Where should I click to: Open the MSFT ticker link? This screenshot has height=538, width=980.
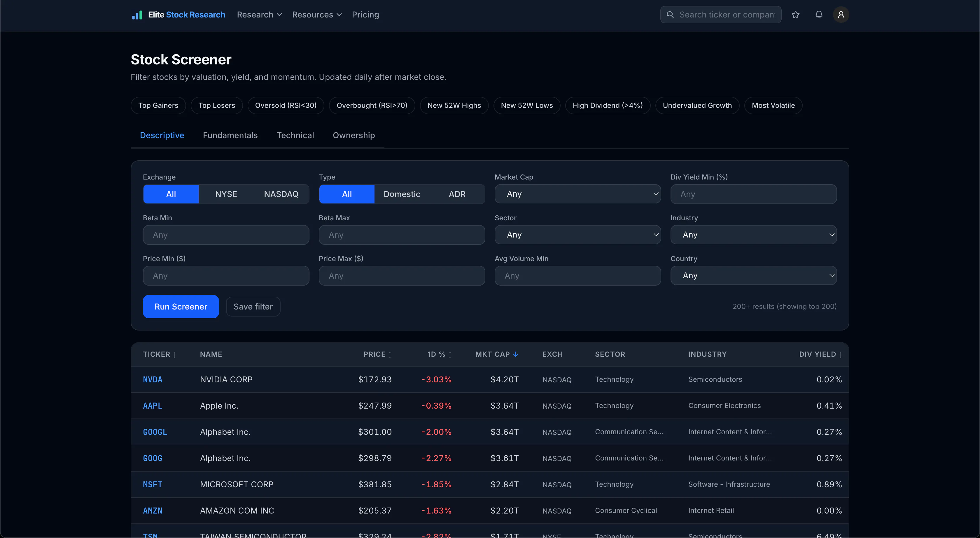point(153,484)
